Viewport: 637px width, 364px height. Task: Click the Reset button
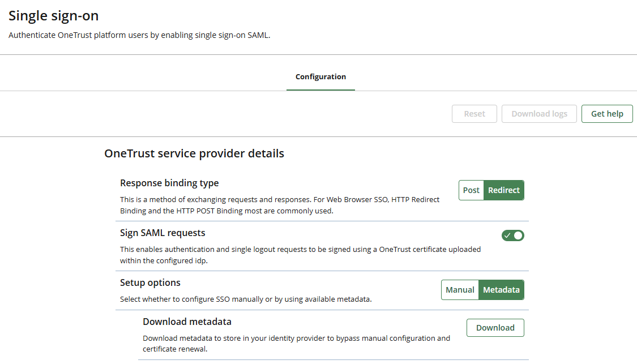click(474, 114)
